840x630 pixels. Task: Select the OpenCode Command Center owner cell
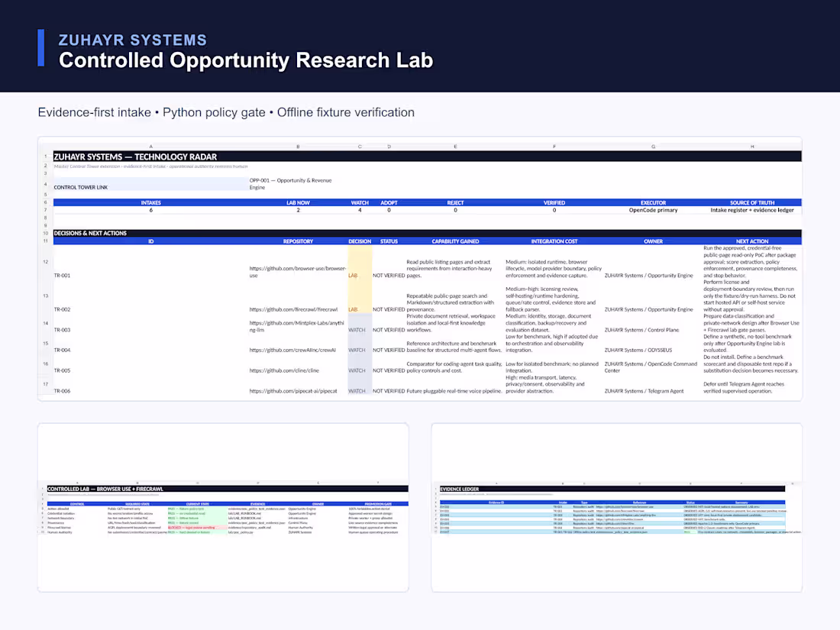point(651,367)
